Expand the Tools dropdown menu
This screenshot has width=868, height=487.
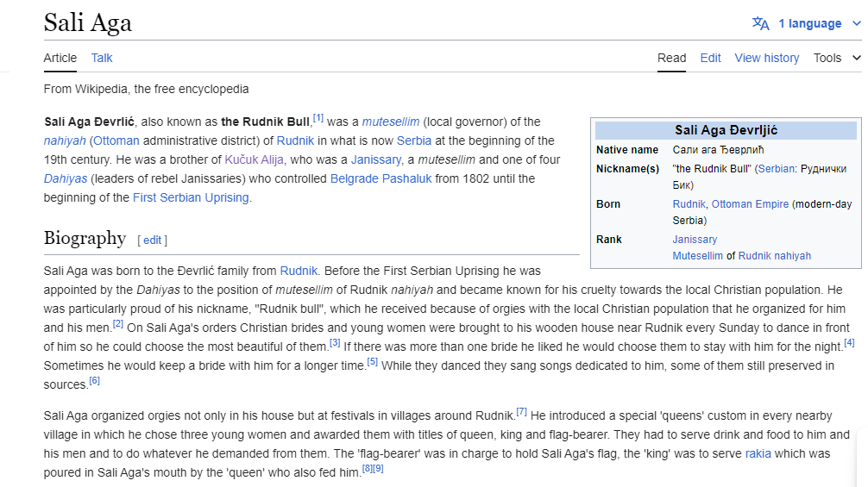pyautogui.click(x=836, y=58)
